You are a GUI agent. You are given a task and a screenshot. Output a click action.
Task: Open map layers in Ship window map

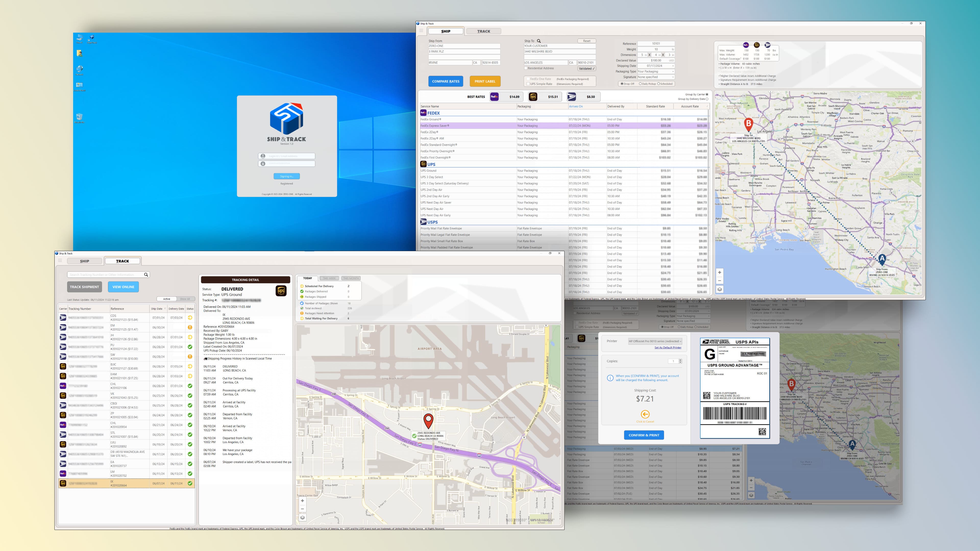719,289
